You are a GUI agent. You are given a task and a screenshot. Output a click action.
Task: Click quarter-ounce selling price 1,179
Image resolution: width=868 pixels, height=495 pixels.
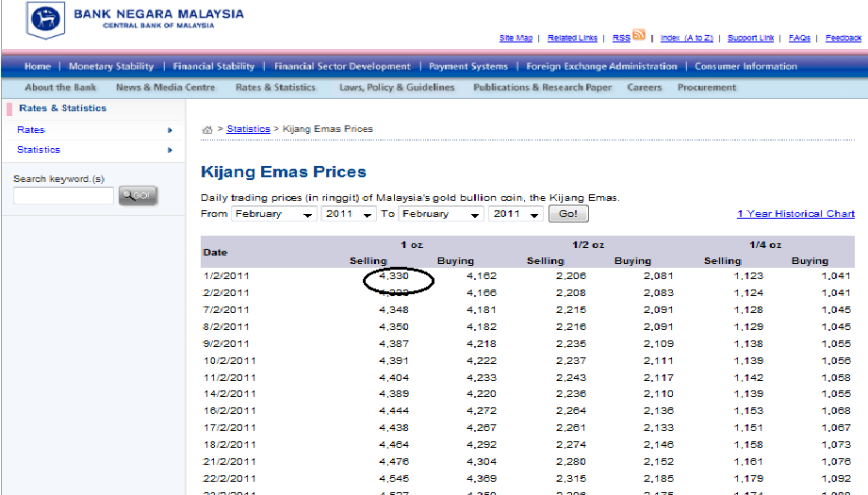748,479
